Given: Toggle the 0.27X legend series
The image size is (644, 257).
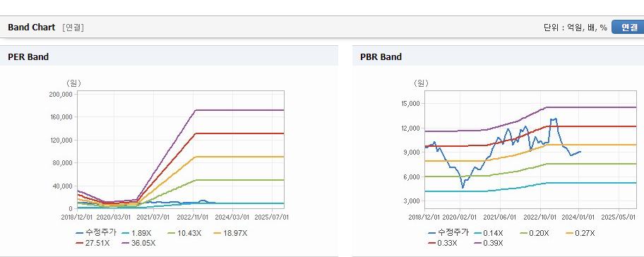Looking at the screenshot, I should coord(580,233).
